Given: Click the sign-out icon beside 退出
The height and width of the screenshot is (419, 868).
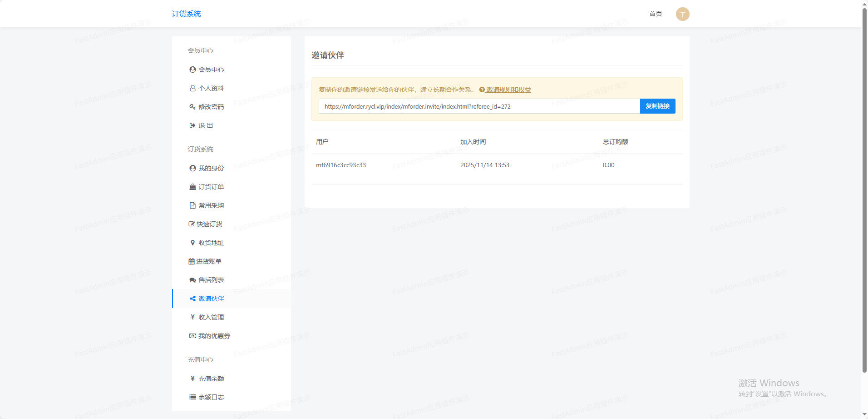Looking at the screenshot, I should pyautogui.click(x=192, y=125).
